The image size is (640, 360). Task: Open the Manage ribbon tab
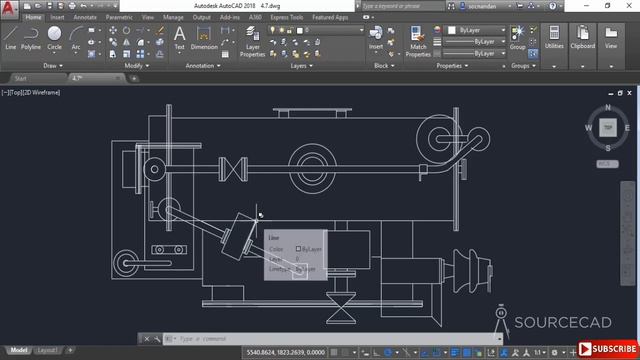coord(173,17)
